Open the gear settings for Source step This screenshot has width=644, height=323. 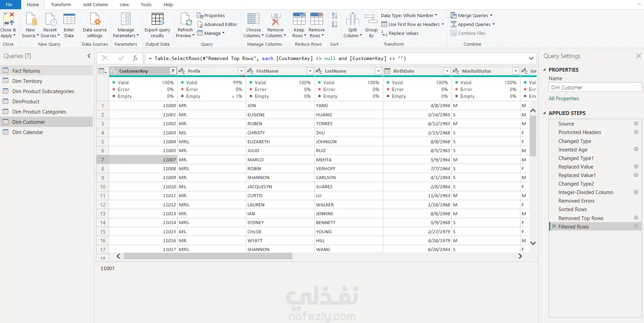636,123
